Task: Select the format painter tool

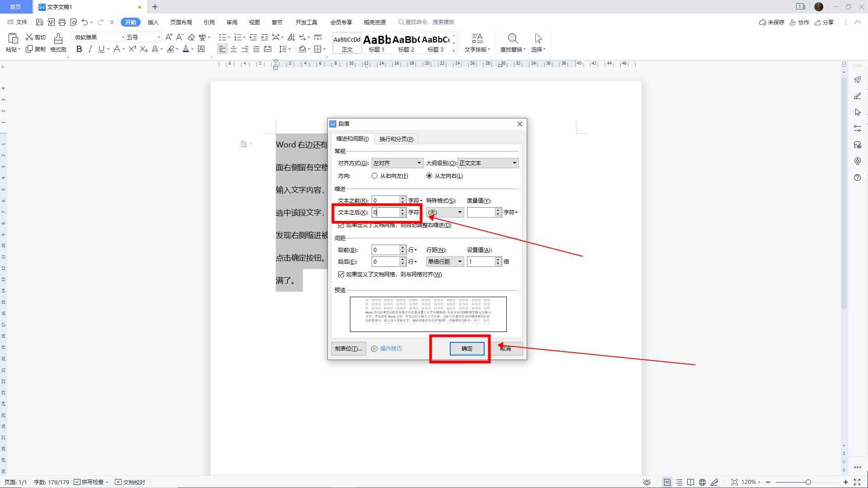Action: tap(58, 43)
